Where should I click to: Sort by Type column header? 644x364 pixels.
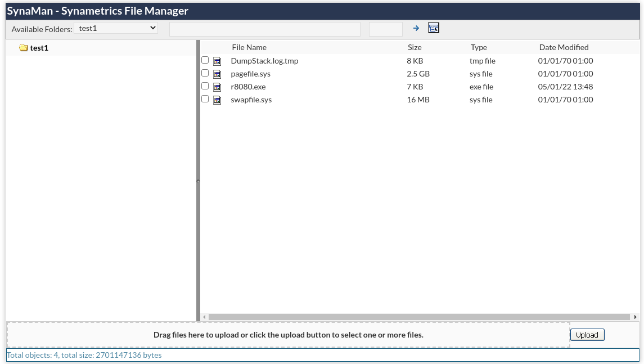point(479,47)
